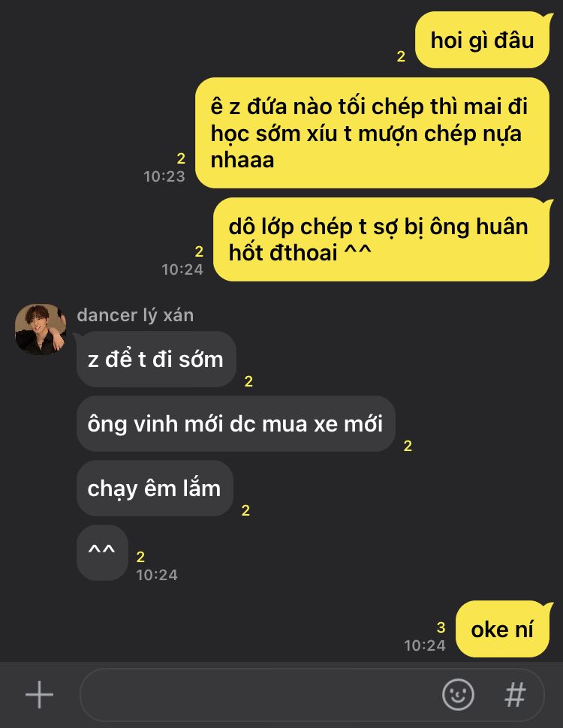Tap unread count beside 'ông vinh' message
The width and height of the screenshot is (563, 728).
(x=408, y=446)
